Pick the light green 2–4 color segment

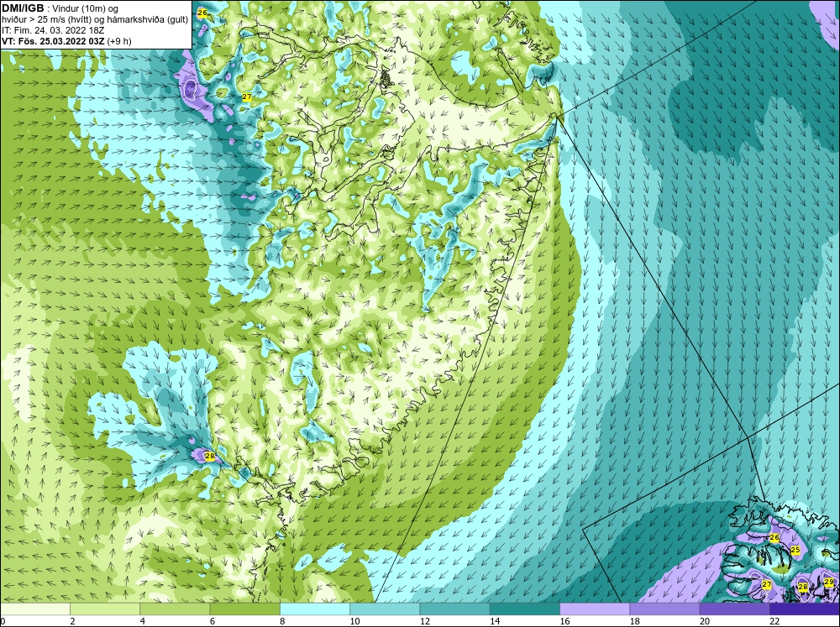[105, 609]
